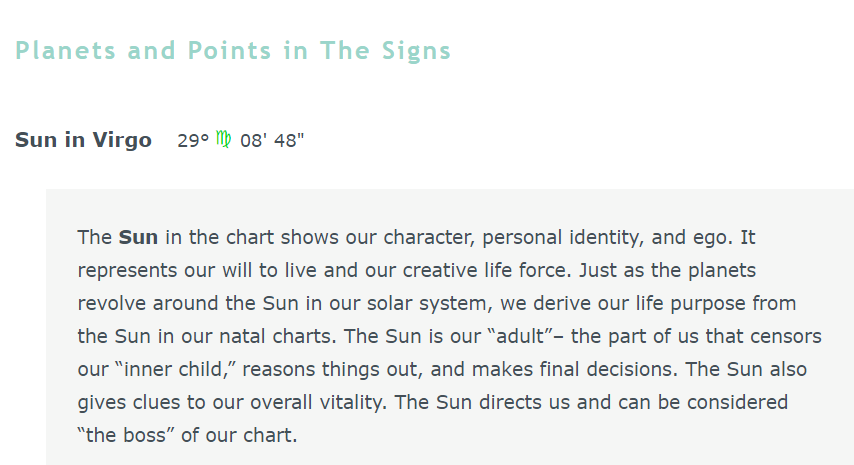The image size is (854, 465).
Task: Select the "08' 48"" minutes and seconds text
Action: [272, 140]
